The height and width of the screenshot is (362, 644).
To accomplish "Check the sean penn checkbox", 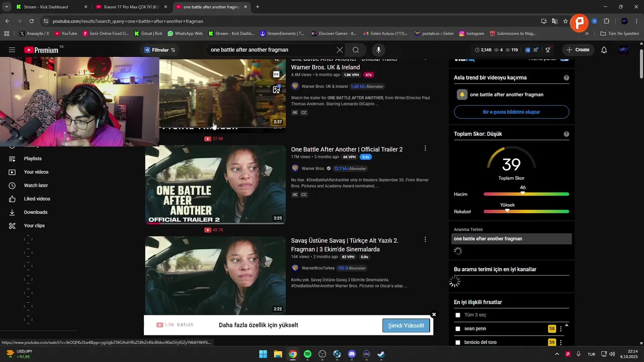I will (458, 329).
